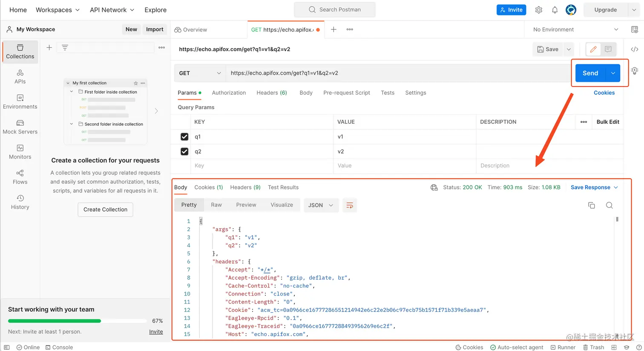The width and height of the screenshot is (644, 351).
Task: Add a new collection with plus icon
Action: tap(49, 47)
